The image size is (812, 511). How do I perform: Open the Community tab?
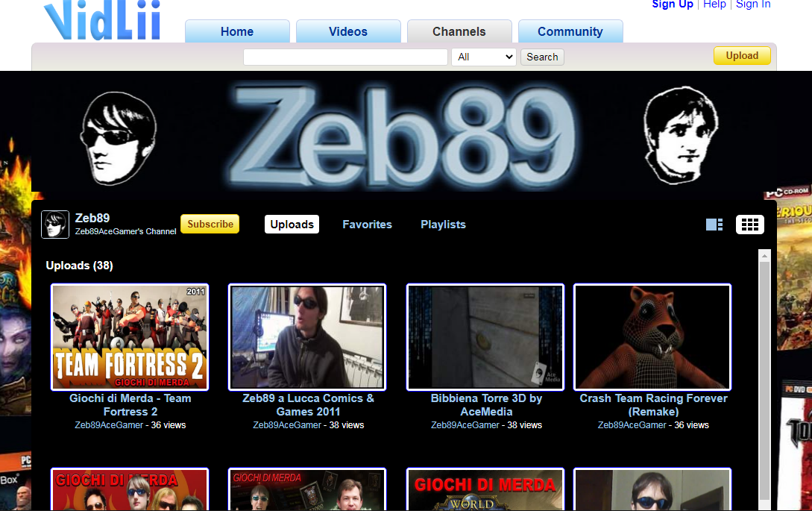click(570, 31)
